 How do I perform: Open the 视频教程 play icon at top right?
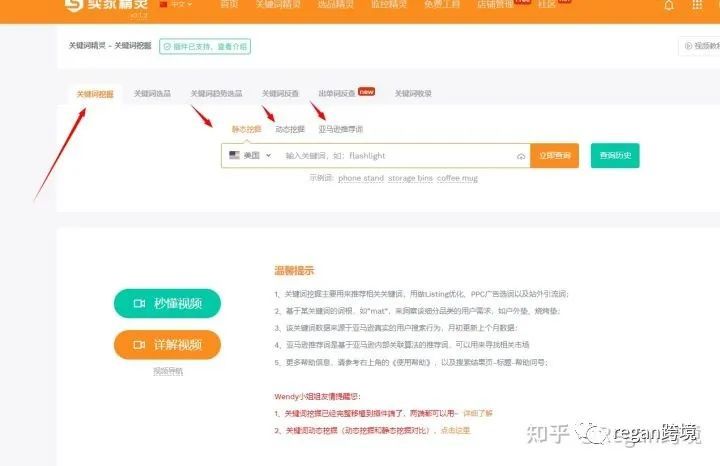[x=688, y=46]
